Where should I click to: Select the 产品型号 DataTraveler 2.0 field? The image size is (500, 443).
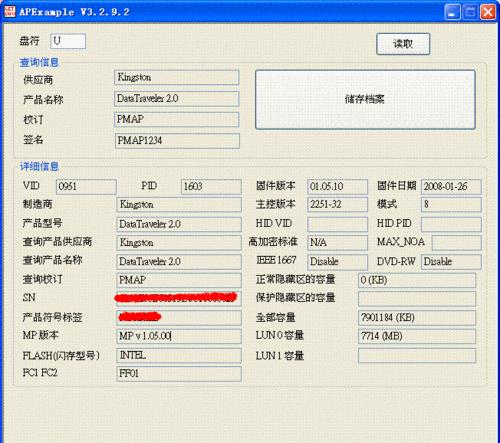pos(179,224)
